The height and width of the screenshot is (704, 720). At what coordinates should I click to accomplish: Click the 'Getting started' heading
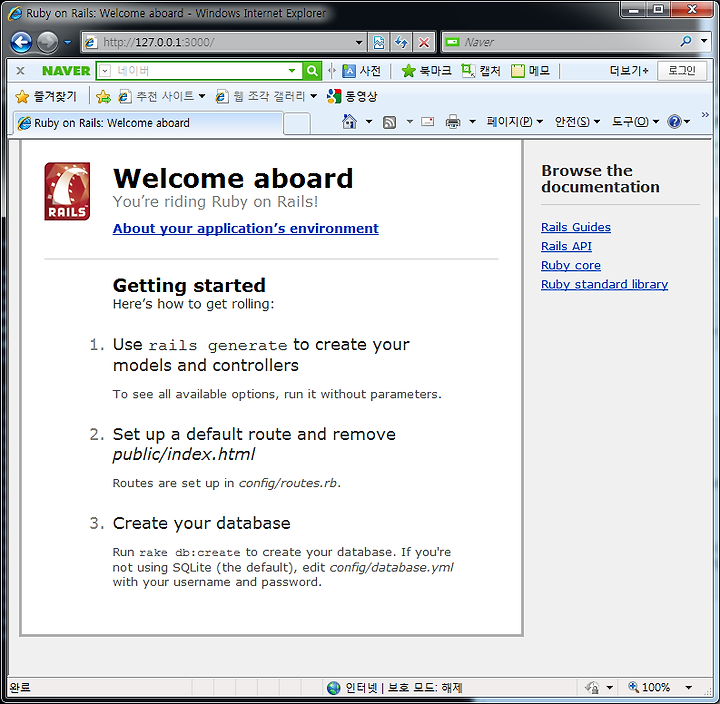tap(189, 285)
